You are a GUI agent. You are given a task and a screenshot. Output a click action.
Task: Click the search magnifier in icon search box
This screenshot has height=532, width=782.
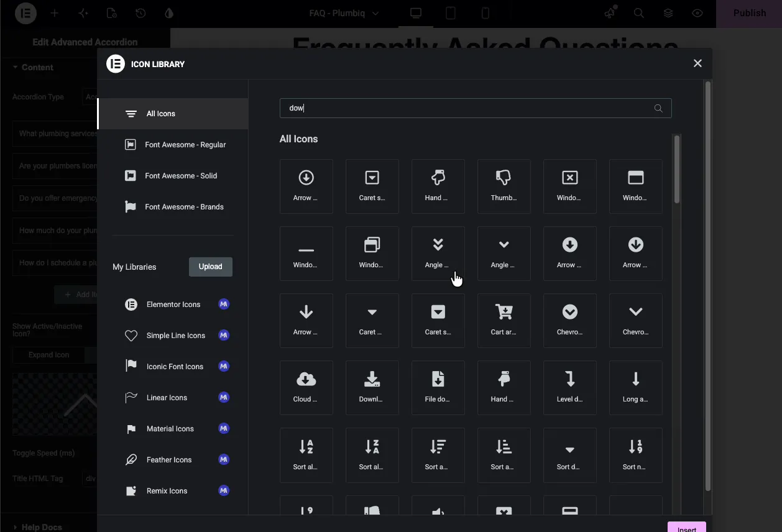pos(658,108)
